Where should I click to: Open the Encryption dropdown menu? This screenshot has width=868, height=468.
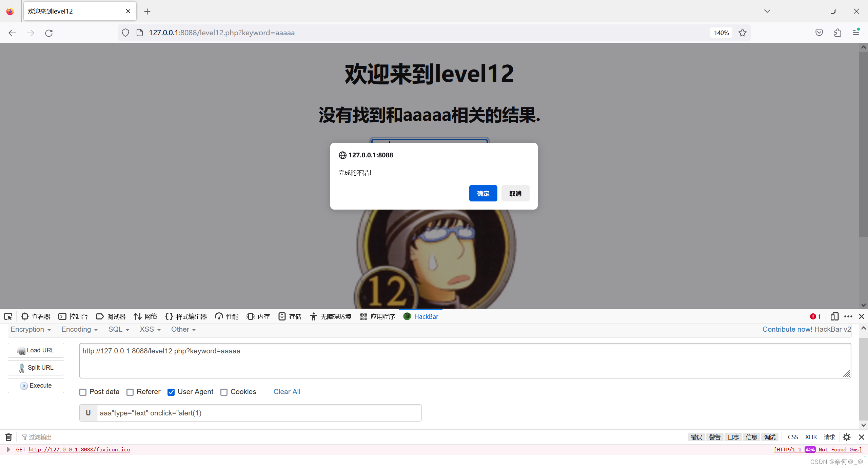30,329
